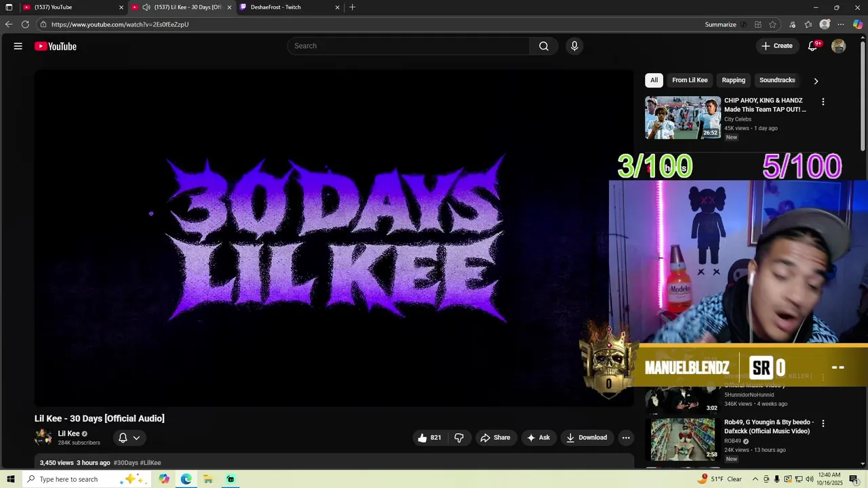Open browser tab actions menu
The height and width of the screenshot is (488, 868).
click(x=9, y=7)
